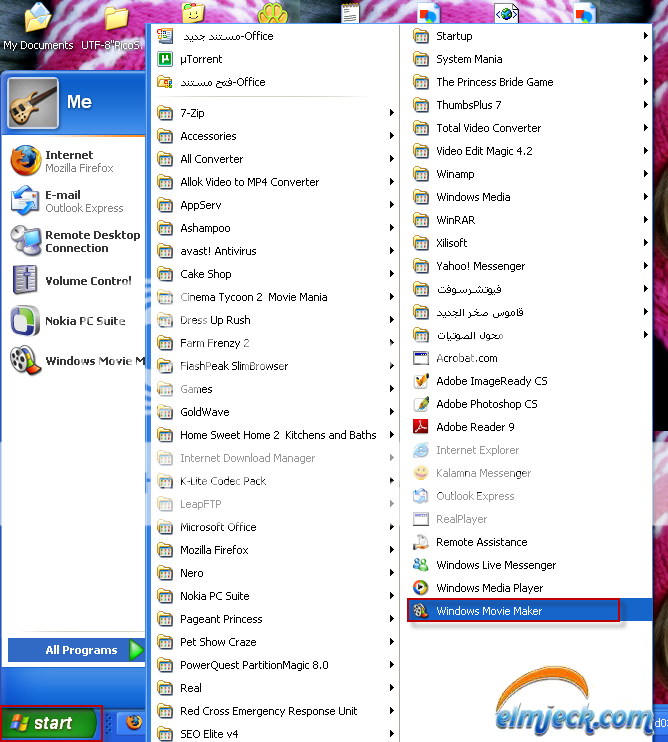Expand the Nero program group

[276, 573]
